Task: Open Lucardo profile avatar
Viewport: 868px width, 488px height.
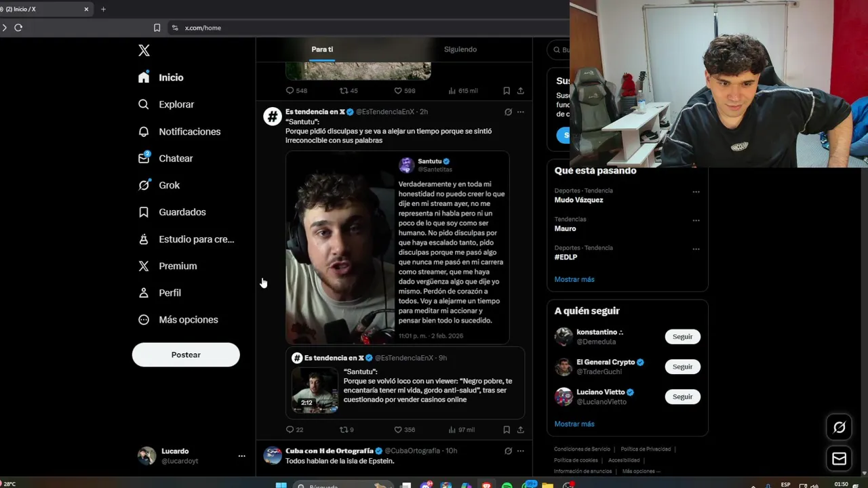Action: (146, 456)
